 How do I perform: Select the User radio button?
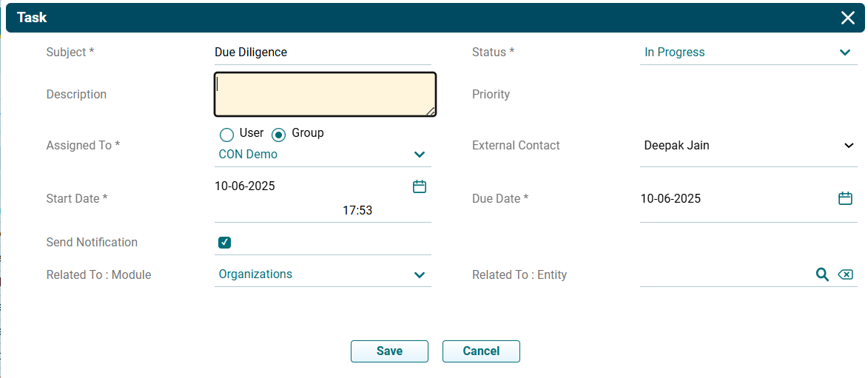[x=227, y=135]
